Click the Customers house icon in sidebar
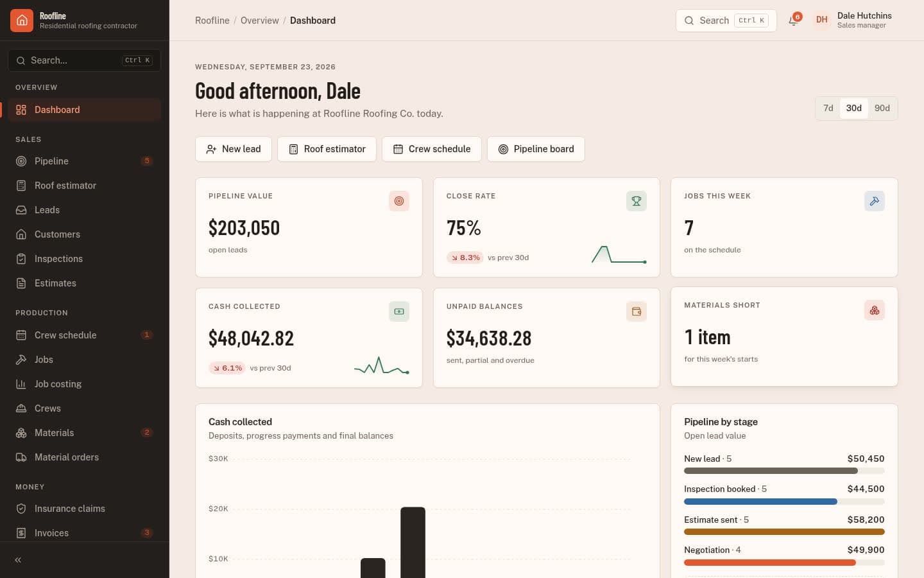 click(x=21, y=234)
